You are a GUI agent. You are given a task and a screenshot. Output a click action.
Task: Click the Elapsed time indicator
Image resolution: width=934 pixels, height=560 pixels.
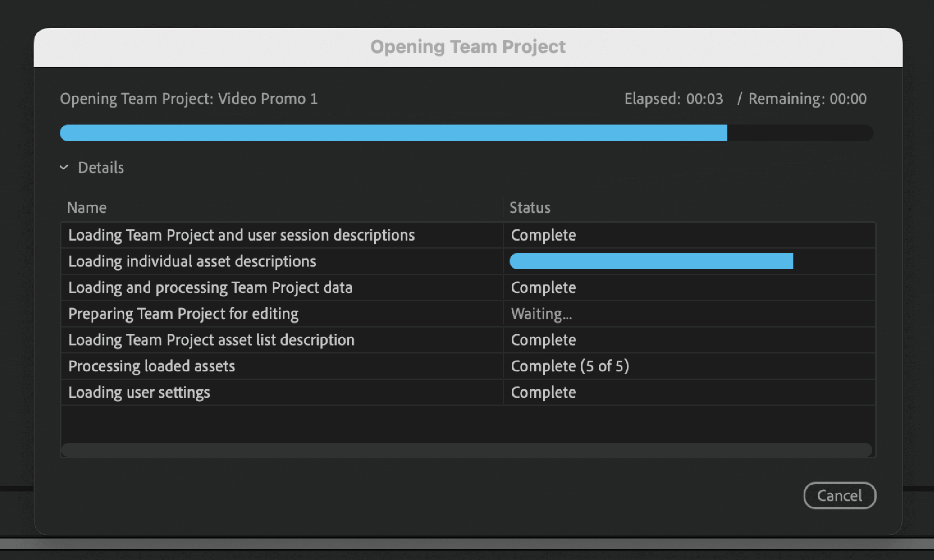[x=674, y=99]
